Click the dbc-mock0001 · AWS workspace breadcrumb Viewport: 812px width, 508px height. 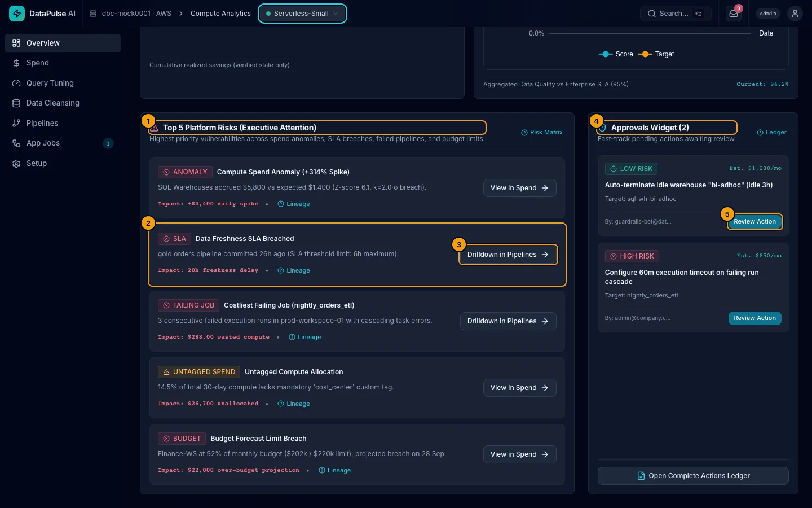pos(130,14)
